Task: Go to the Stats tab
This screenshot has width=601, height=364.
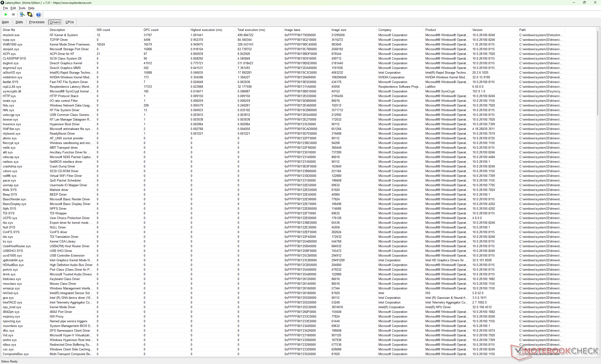Action: (x=19, y=22)
